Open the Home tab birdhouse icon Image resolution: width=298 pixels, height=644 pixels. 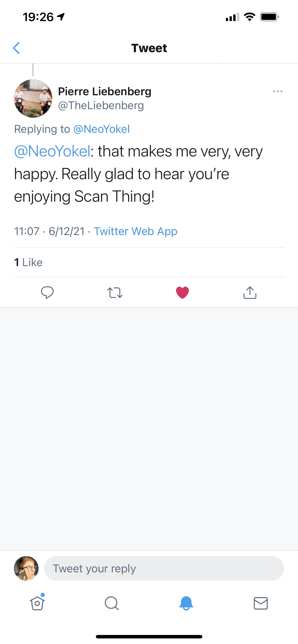pos(37,603)
